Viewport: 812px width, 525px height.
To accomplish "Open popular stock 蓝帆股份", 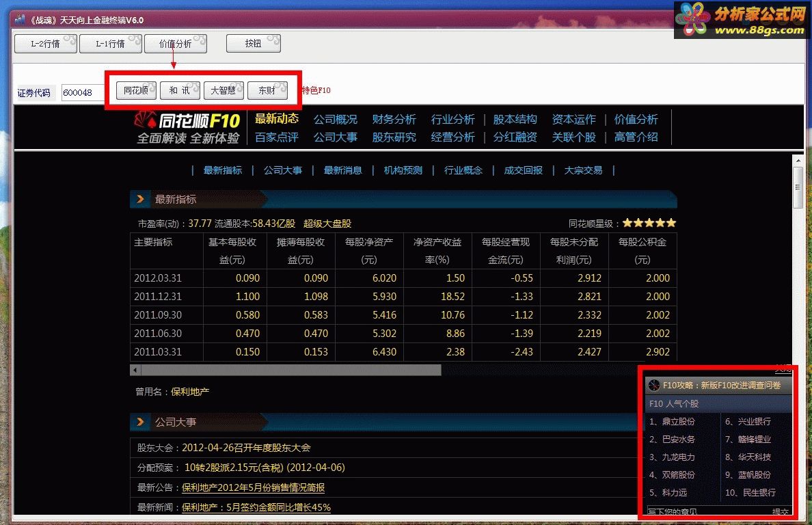I will tap(755, 475).
